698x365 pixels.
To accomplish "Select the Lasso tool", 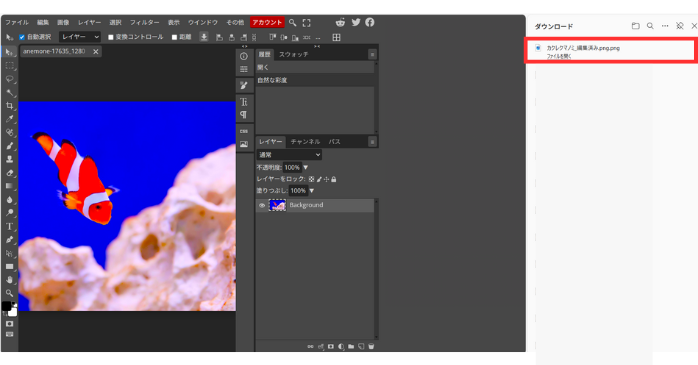I will point(9,79).
